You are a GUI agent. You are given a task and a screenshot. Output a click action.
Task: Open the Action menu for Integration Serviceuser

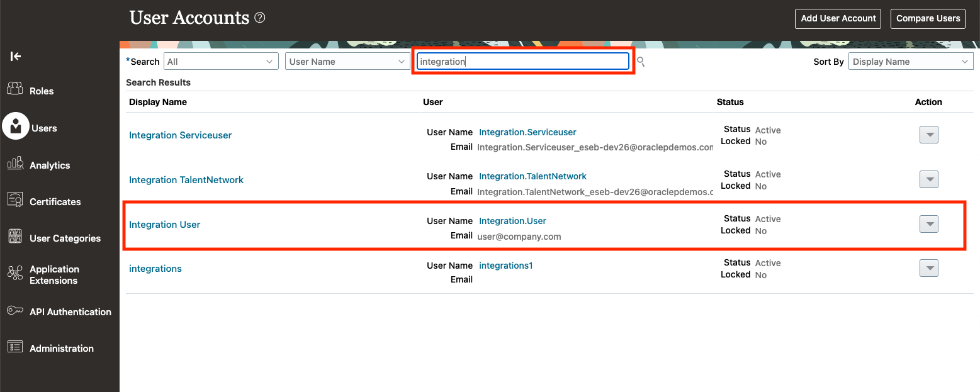click(929, 134)
